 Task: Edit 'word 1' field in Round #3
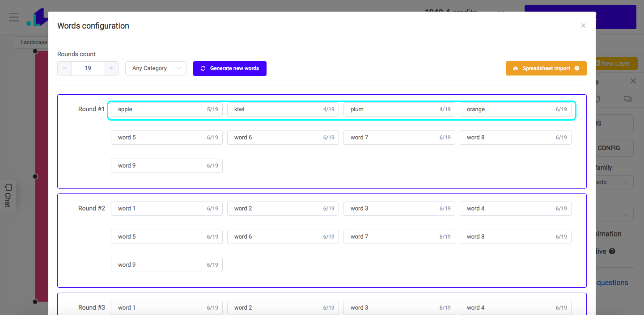167,308
